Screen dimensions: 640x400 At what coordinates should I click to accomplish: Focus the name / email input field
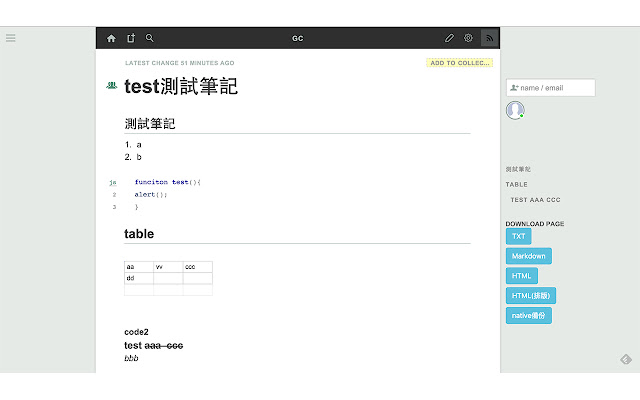pyautogui.click(x=551, y=88)
